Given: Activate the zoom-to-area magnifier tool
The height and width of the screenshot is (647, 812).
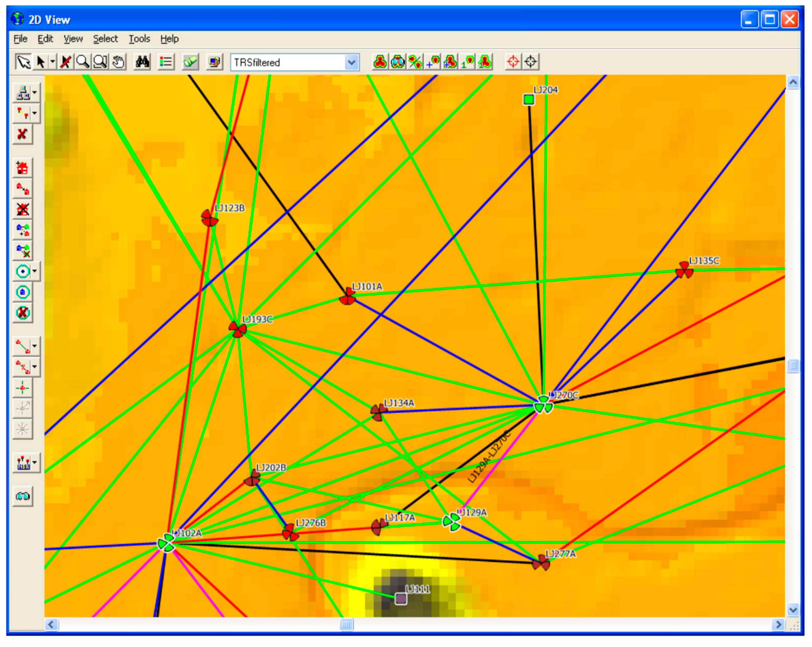Looking at the screenshot, I should [100, 62].
